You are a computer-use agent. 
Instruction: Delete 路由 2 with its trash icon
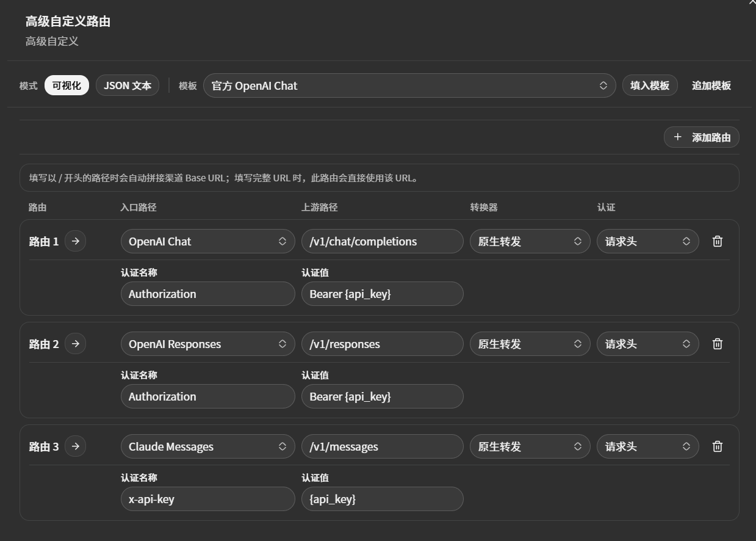tap(718, 344)
